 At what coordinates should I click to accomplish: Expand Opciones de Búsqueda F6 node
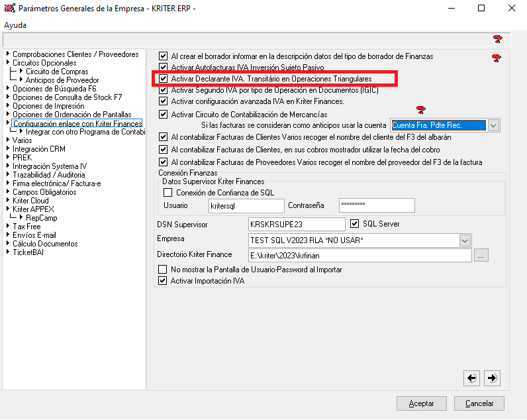[x=8, y=88]
